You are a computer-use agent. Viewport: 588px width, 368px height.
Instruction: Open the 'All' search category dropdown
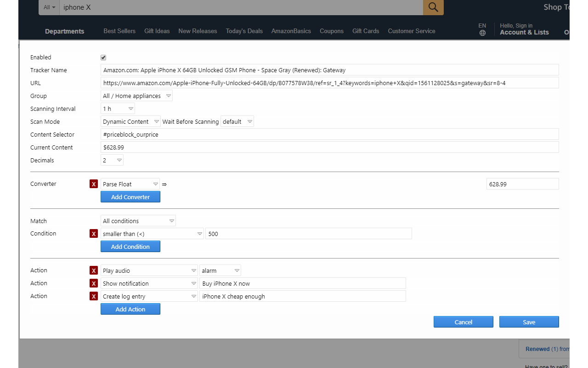[49, 7]
